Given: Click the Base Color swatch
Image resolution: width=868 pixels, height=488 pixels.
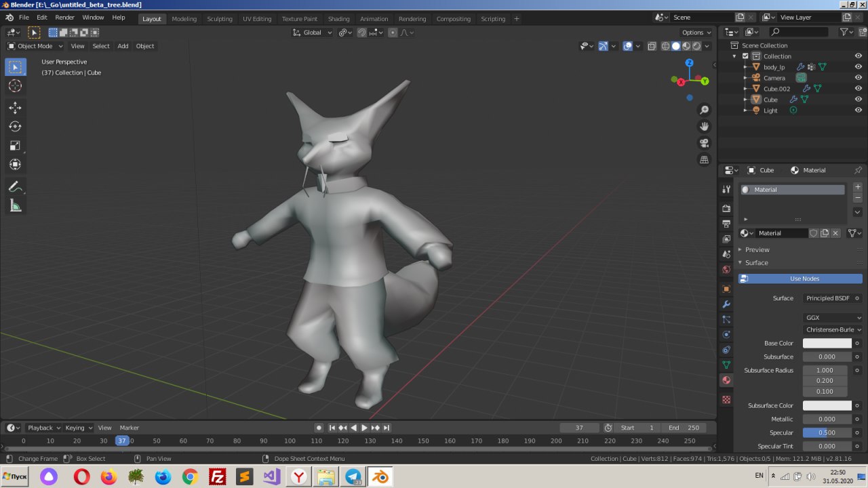Looking at the screenshot, I should 827,343.
